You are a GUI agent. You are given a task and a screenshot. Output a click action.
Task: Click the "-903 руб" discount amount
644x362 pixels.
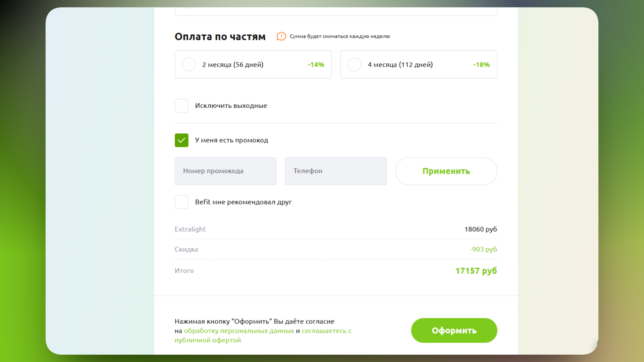click(x=483, y=249)
